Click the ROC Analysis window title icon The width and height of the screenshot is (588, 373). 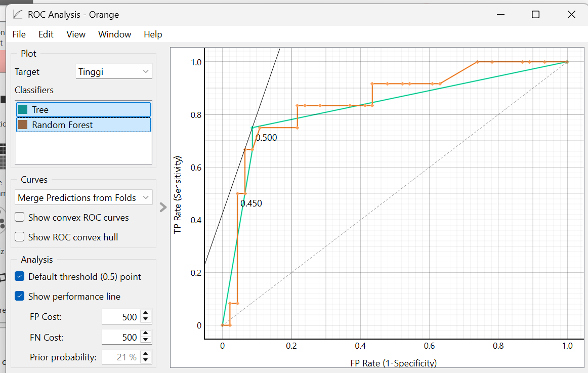coord(17,15)
